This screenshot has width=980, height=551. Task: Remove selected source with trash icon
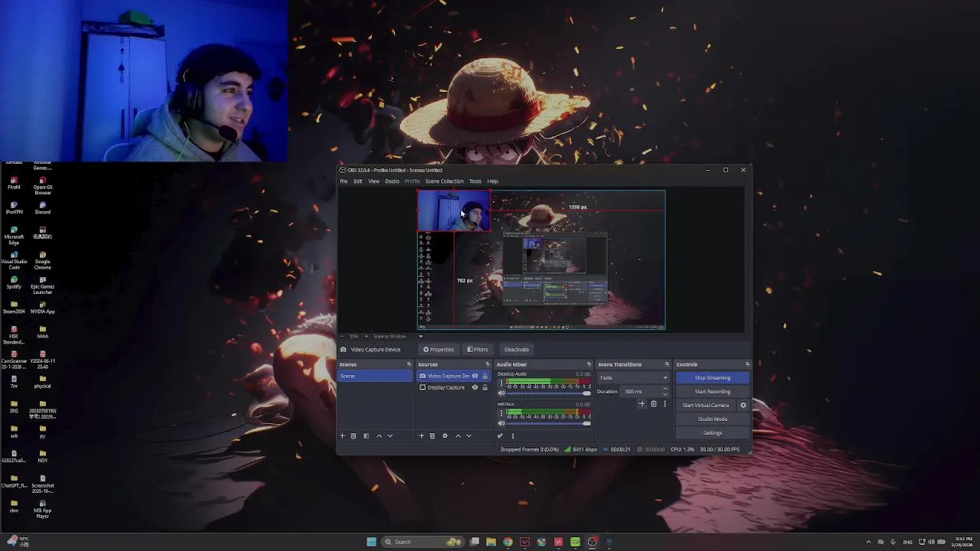(432, 435)
